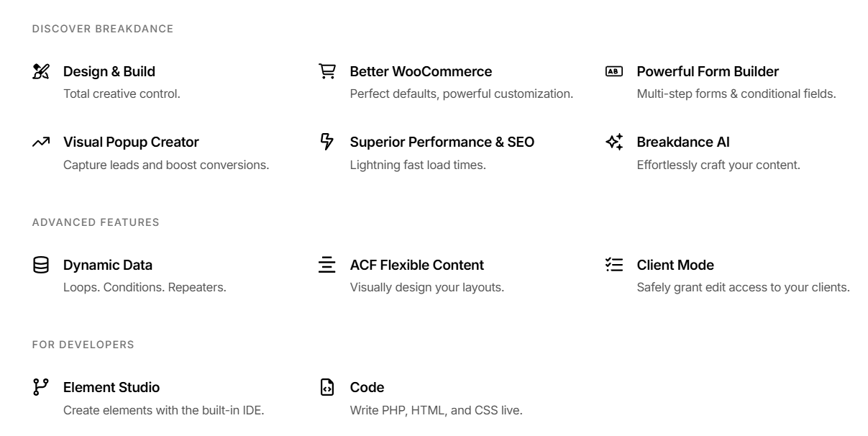Open the Client Mode feature link

coord(675,265)
